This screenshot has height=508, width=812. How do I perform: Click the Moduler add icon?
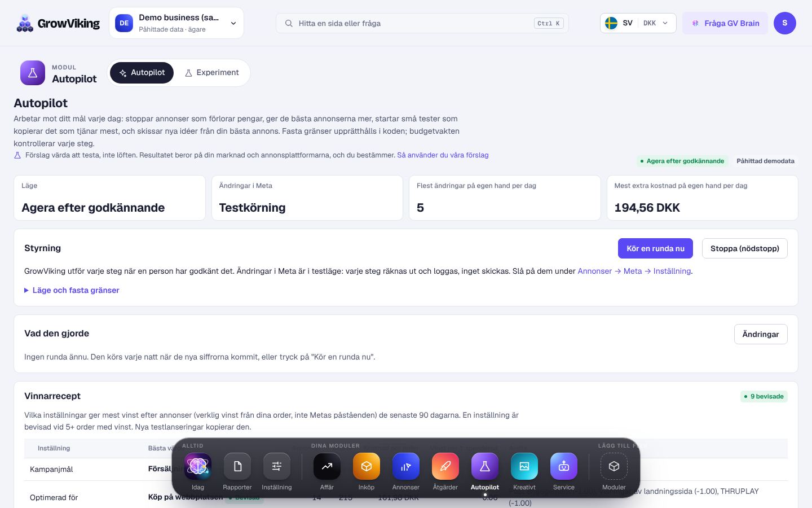pos(614,466)
